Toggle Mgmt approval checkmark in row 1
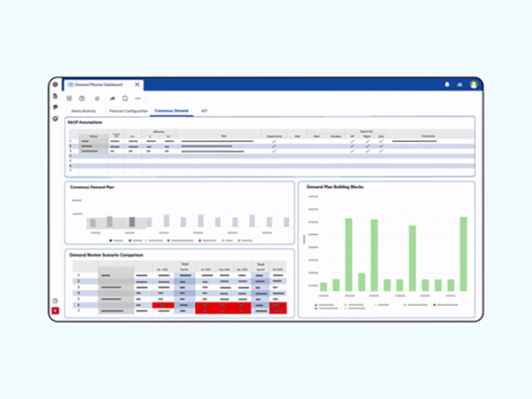This screenshot has width=532, height=399. click(367, 141)
